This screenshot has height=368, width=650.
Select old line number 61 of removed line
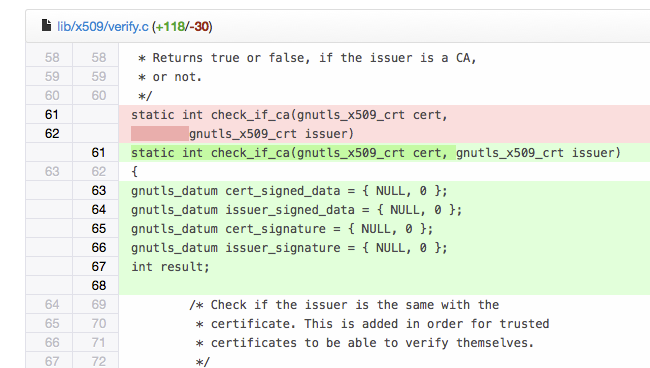52,114
